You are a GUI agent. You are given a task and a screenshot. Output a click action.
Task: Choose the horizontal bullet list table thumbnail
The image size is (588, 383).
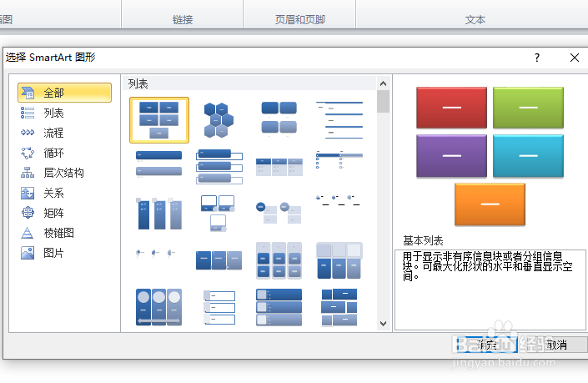point(279,166)
